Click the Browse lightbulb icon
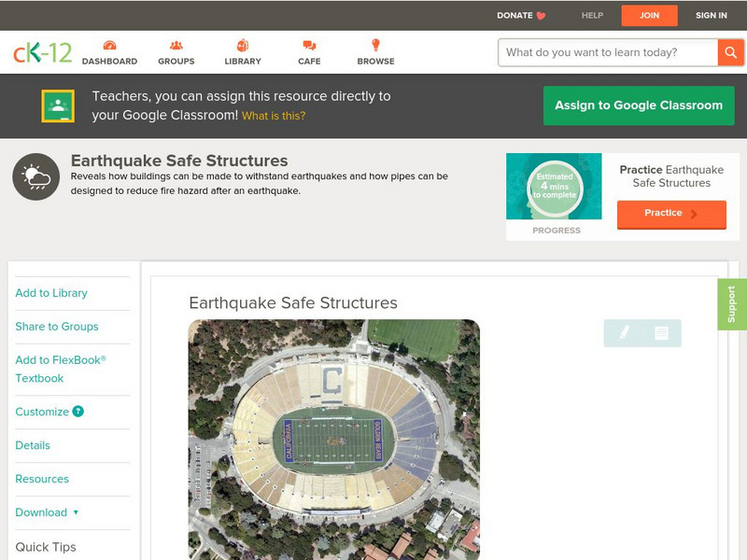The image size is (747, 560). click(x=375, y=46)
